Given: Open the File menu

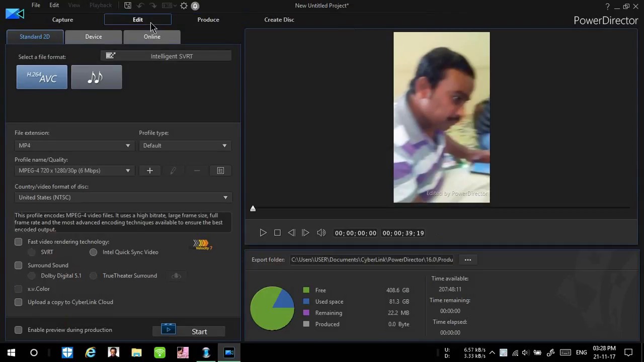Looking at the screenshot, I should pyautogui.click(x=36, y=5).
